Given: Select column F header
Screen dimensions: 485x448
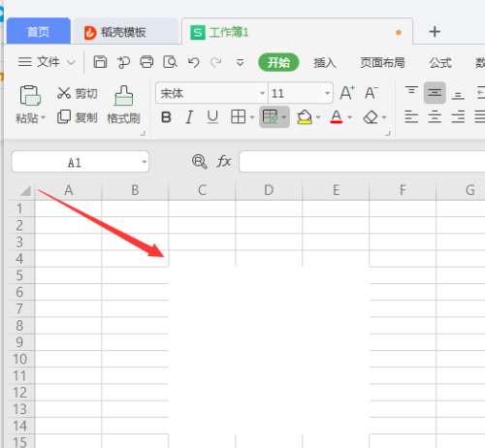Looking at the screenshot, I should (x=403, y=190).
